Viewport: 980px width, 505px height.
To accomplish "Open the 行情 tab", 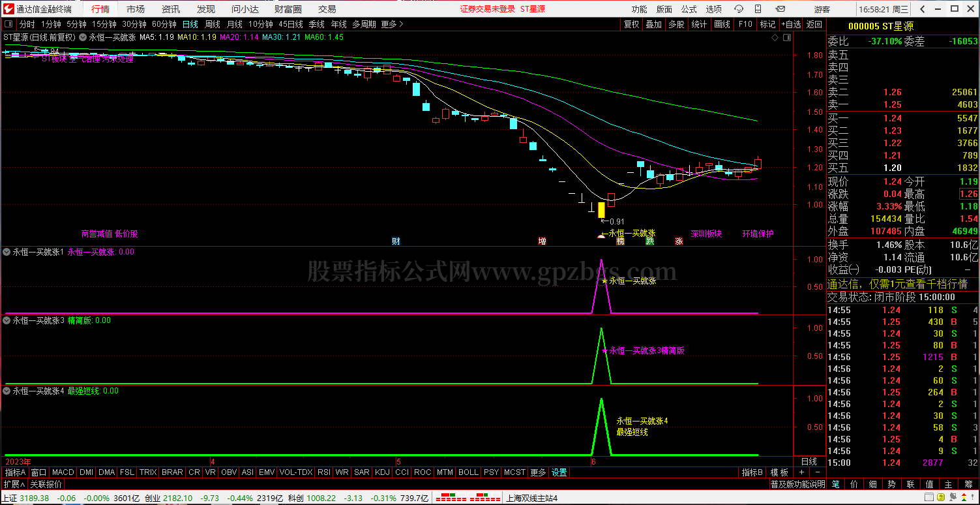I will (x=100, y=9).
